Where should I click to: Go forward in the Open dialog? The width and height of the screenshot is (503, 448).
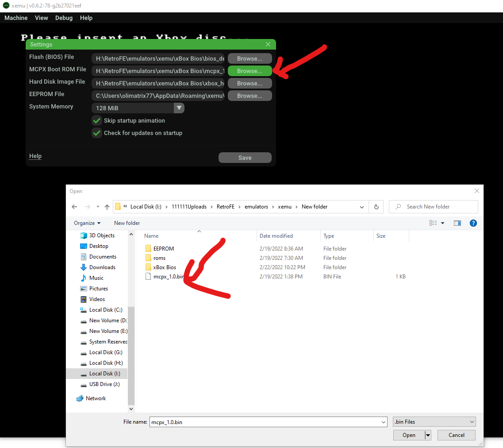point(87,207)
